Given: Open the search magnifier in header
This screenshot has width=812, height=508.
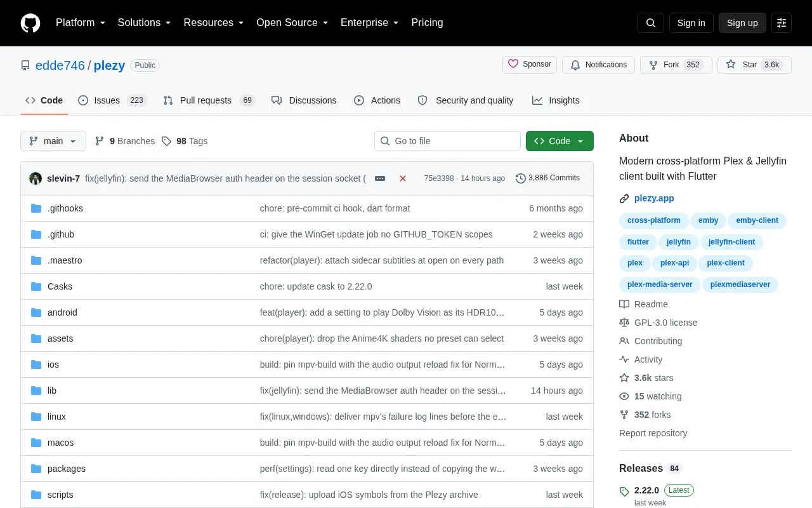Looking at the screenshot, I should click(651, 23).
